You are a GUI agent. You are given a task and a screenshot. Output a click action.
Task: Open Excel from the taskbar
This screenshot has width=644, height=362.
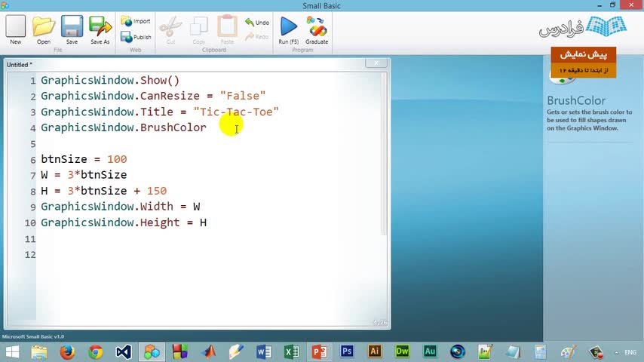tap(292, 352)
